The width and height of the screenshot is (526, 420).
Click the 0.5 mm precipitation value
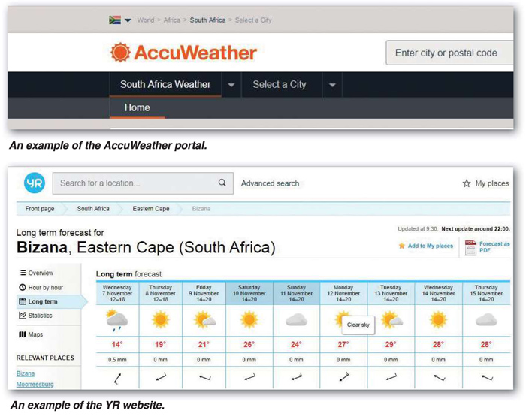(117, 360)
